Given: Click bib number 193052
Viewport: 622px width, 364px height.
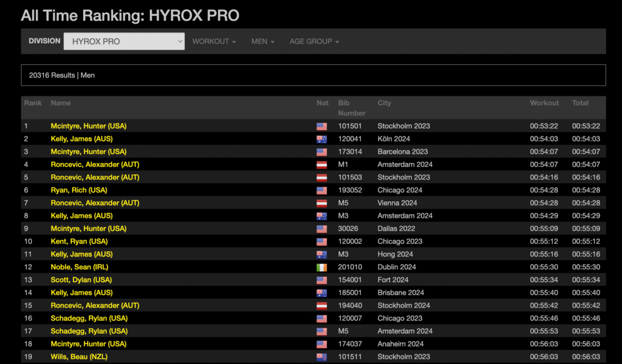Looking at the screenshot, I should (x=350, y=190).
